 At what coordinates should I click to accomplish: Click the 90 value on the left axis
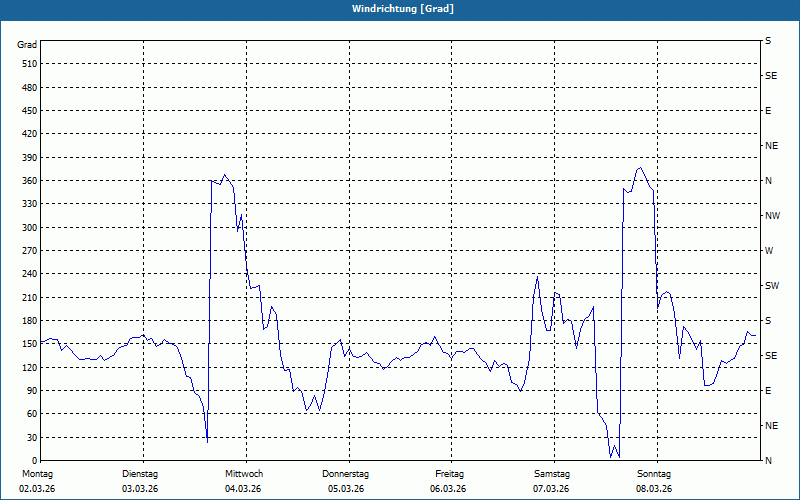pos(31,391)
